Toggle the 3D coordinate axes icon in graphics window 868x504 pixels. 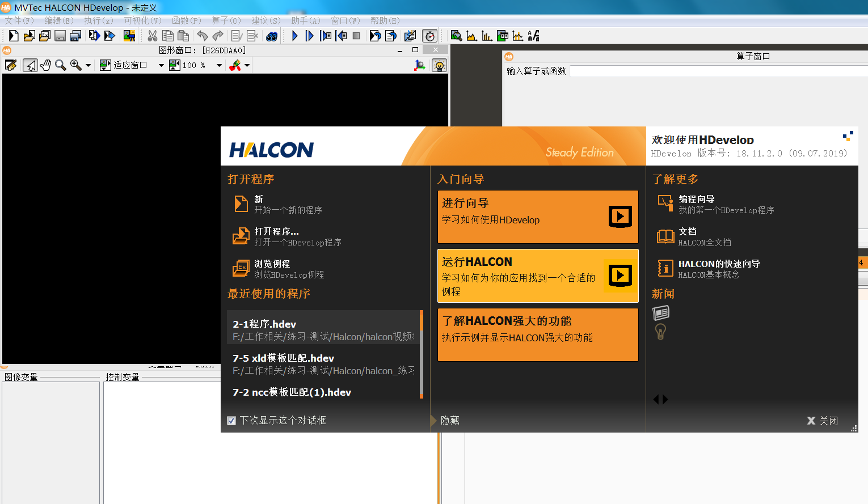[x=419, y=65]
